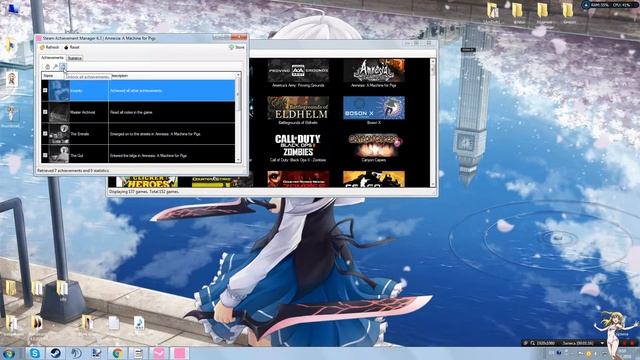
Task: Select 'Read all notes in the game' description
Action: pos(131,112)
